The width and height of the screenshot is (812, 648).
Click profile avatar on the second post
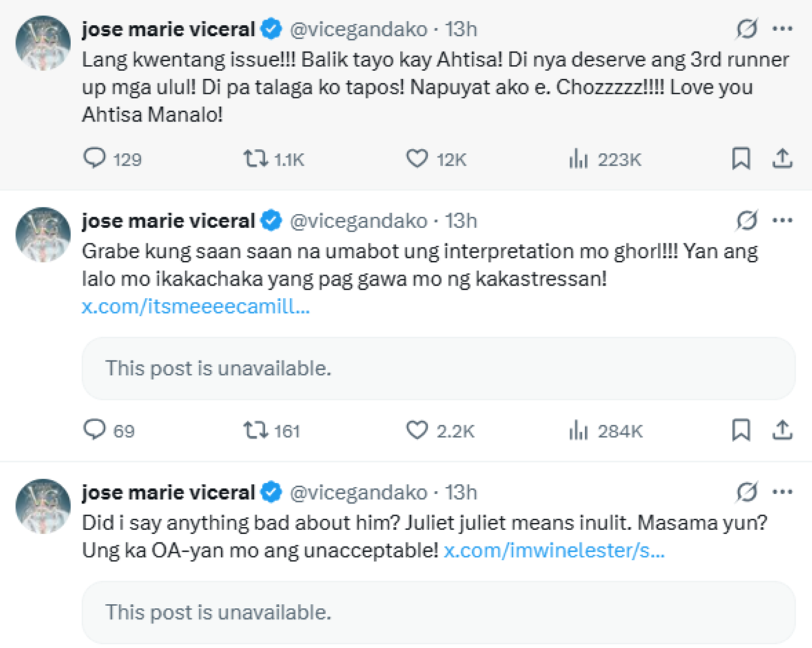click(43, 235)
